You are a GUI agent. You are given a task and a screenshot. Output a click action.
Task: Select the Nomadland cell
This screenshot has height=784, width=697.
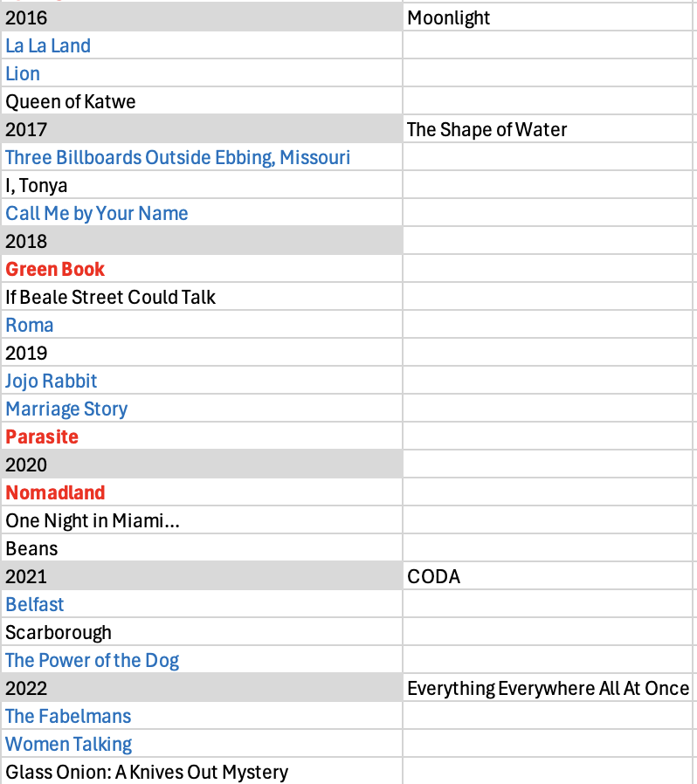pyautogui.click(x=55, y=492)
